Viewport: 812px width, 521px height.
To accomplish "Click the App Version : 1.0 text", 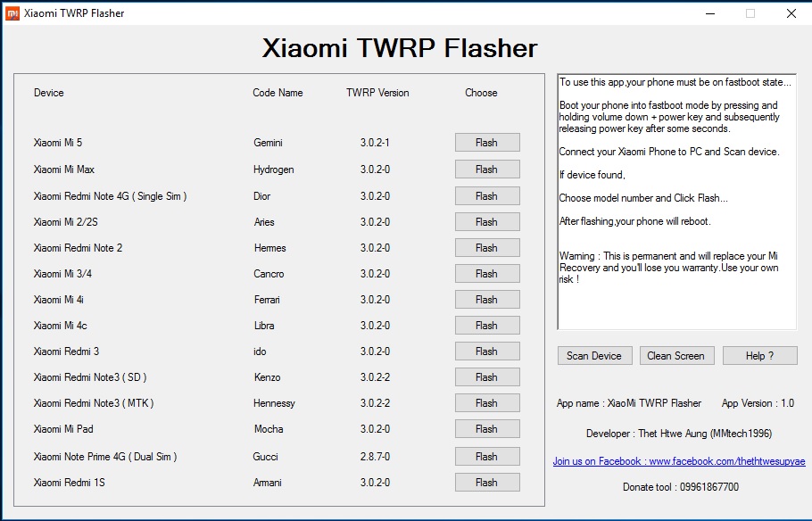I will click(758, 403).
